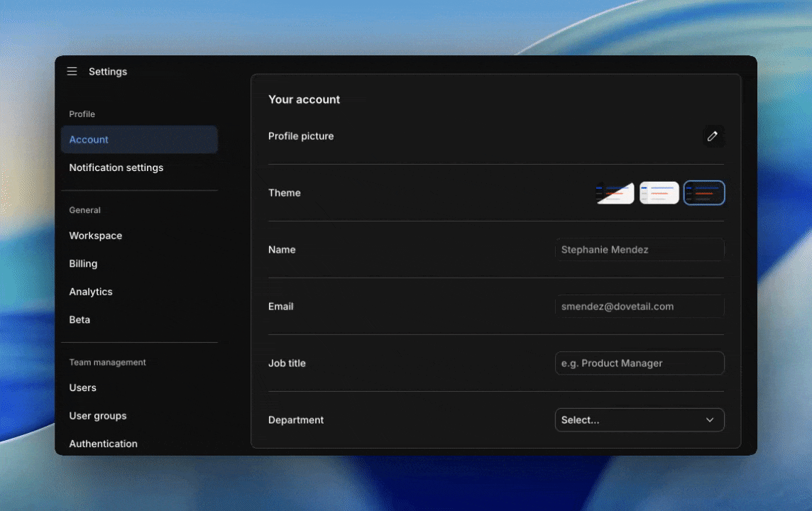Click the Theme label

tap(285, 192)
